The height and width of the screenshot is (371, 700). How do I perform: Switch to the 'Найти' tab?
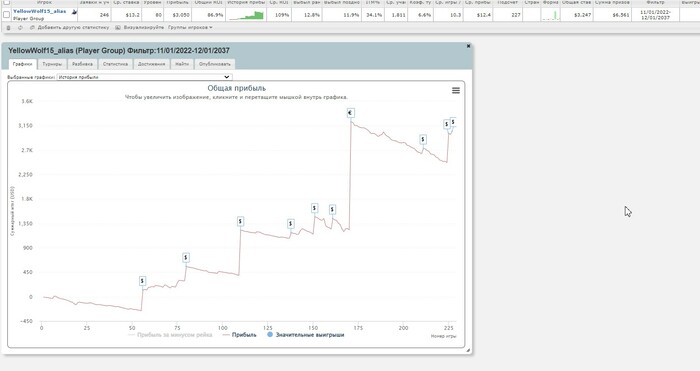[x=182, y=64]
